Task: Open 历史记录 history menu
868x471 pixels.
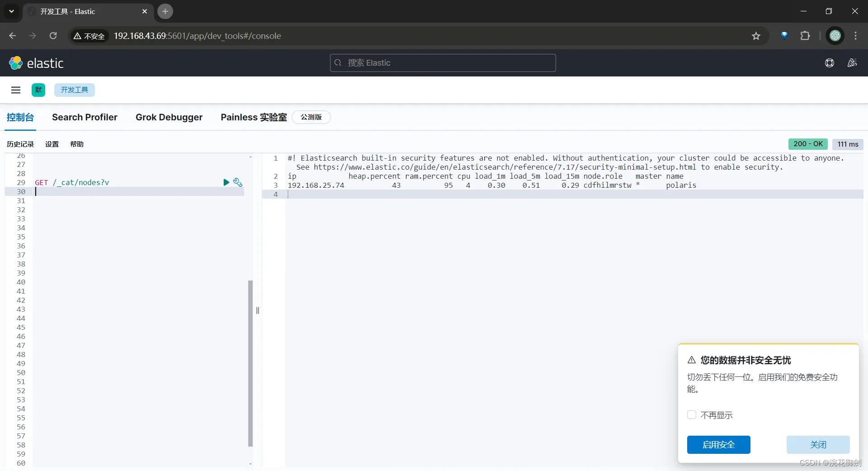Action: click(20, 144)
